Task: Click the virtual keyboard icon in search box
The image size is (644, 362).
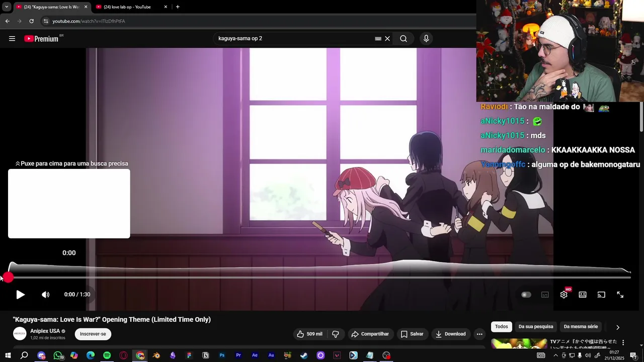Action: click(x=378, y=39)
